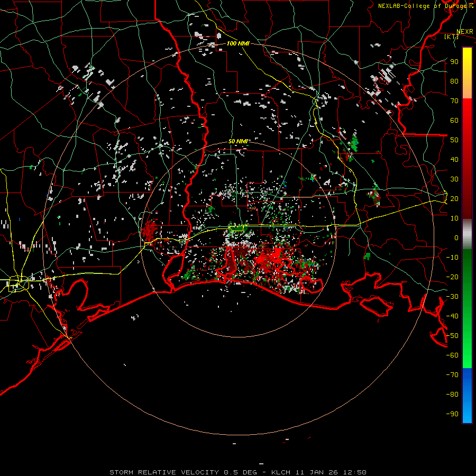Click the "60" value on the color scale
Screen dimensions: 476x476
[454, 120]
